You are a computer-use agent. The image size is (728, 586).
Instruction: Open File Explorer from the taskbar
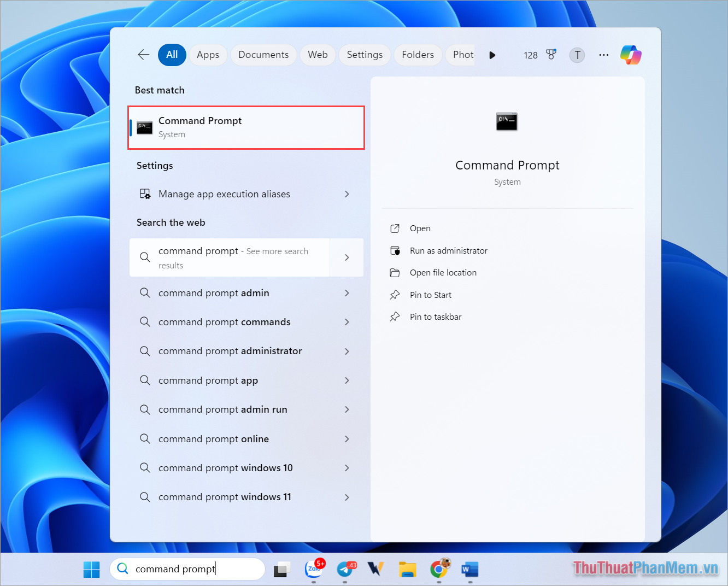[407, 569]
